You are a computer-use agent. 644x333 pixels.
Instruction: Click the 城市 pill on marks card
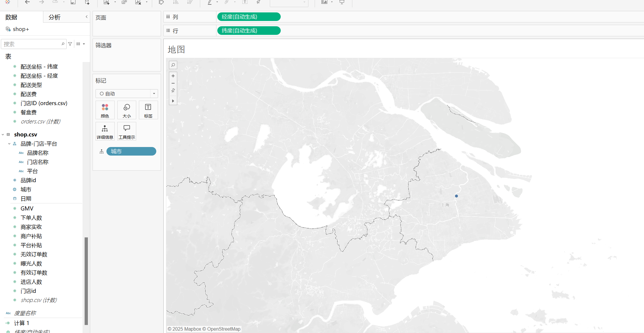coord(131,151)
